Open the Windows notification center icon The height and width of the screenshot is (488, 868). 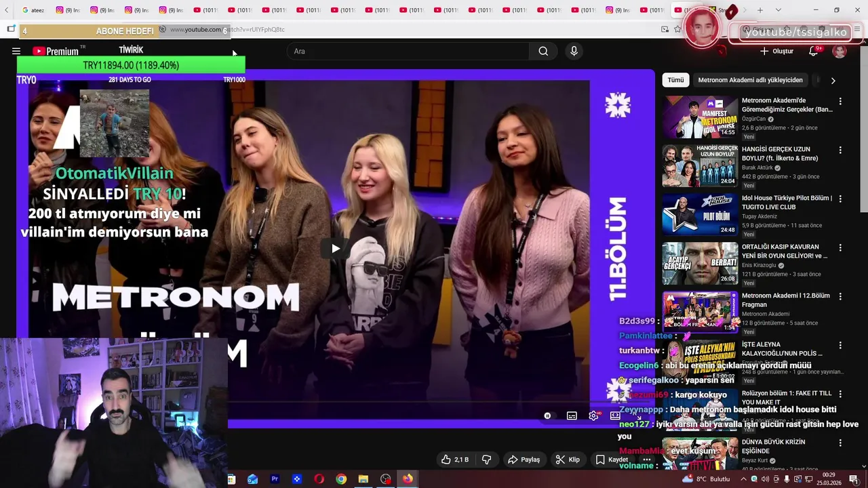click(x=854, y=479)
